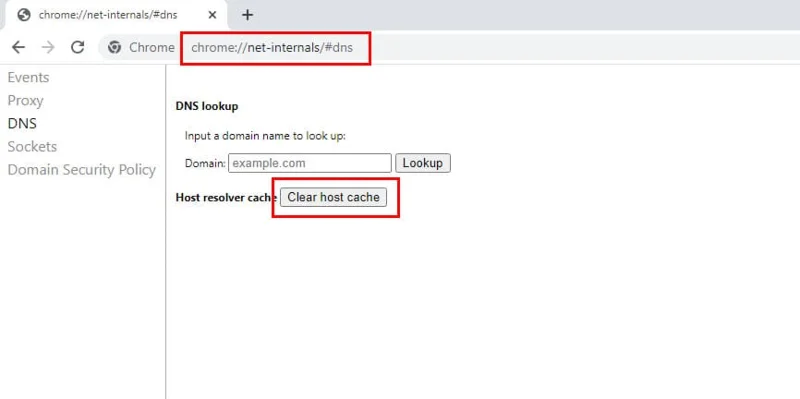Click the globe favicon on the tab
Screen dimensions: 800x399
tap(23, 15)
